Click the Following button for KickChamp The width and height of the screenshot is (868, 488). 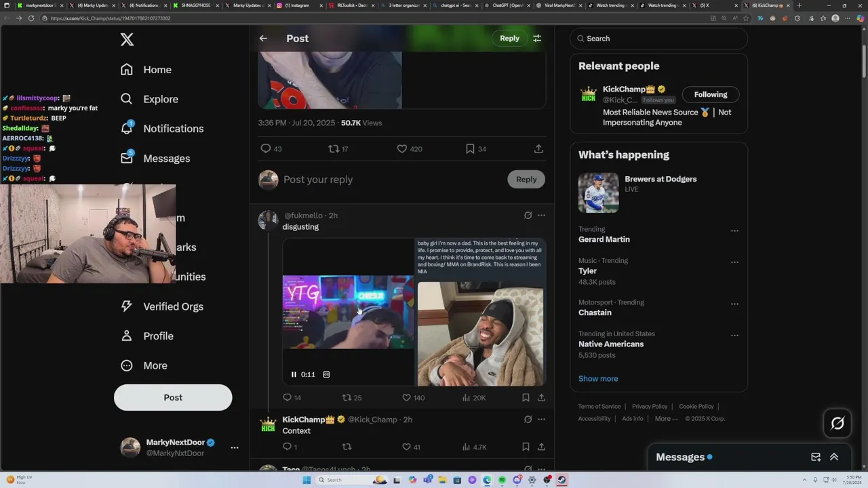(711, 94)
